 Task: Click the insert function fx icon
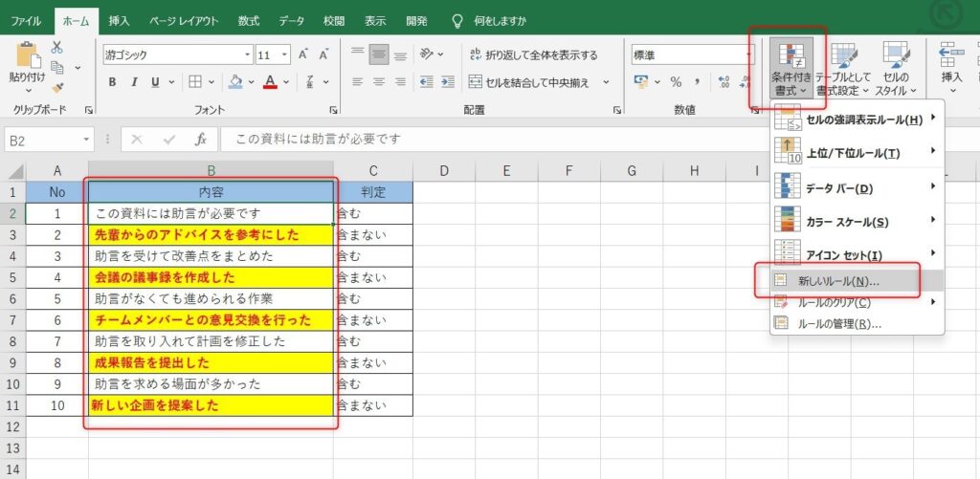(x=201, y=140)
